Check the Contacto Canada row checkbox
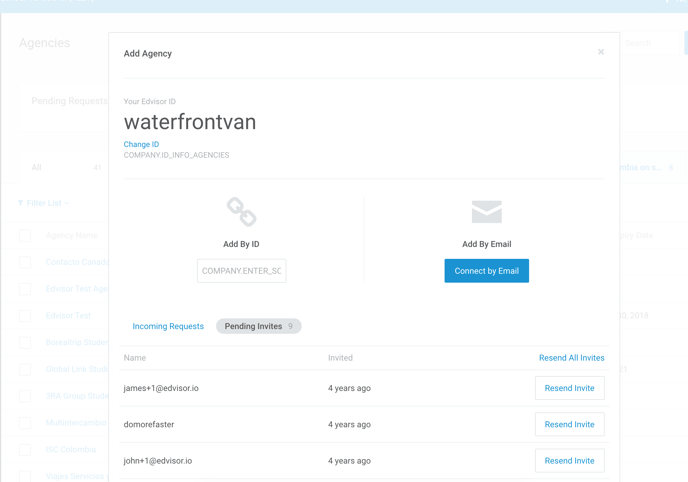The height and width of the screenshot is (482, 688). [25, 262]
